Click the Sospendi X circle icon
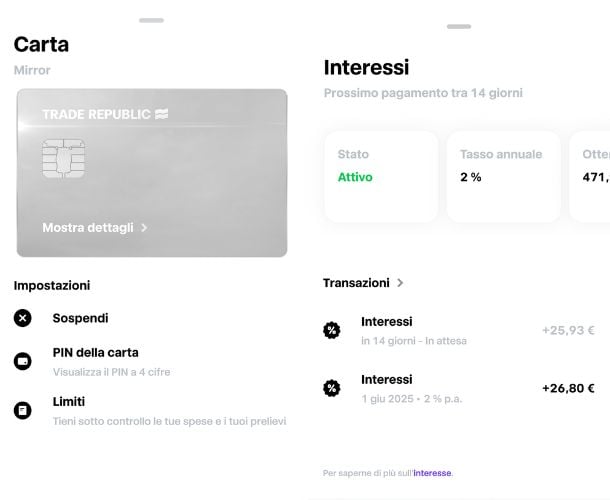Image resolution: width=610 pixels, height=500 pixels. coord(23,318)
